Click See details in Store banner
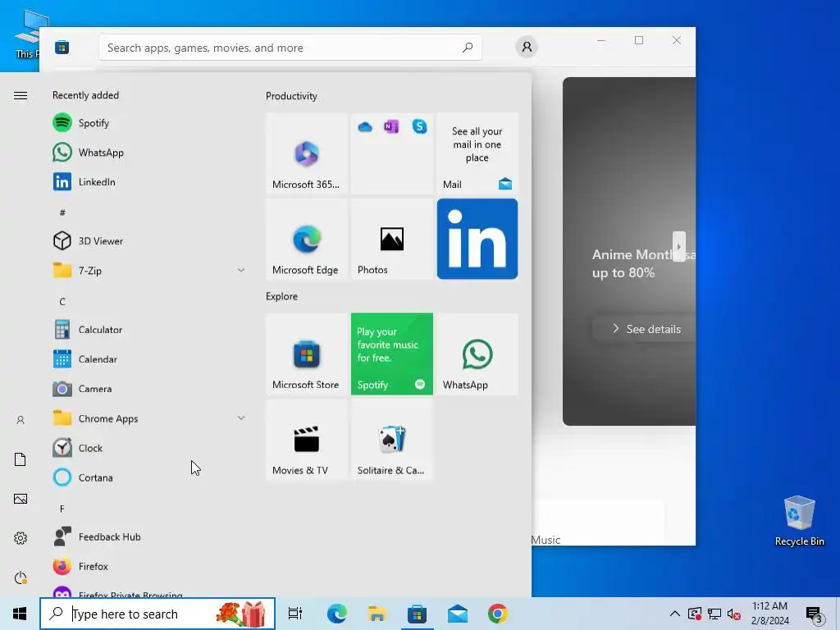The image size is (840, 630). (x=646, y=329)
